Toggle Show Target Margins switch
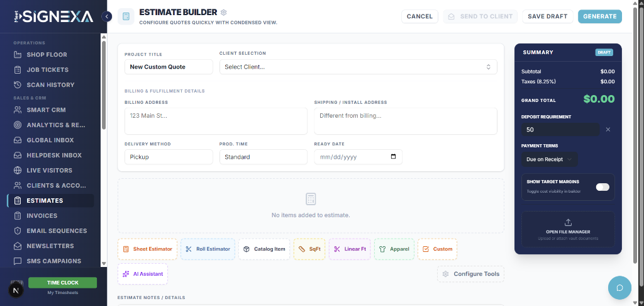644x306 pixels. coord(602,187)
